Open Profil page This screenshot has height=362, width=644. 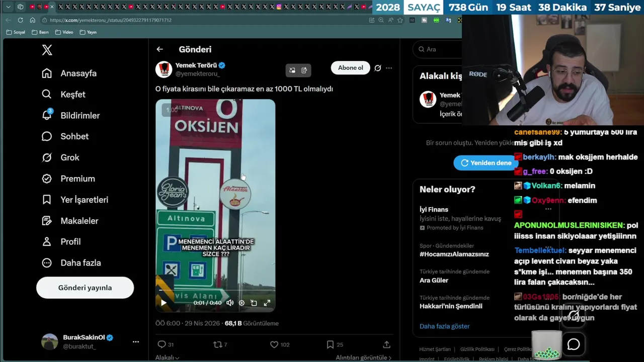pyautogui.click(x=61, y=242)
